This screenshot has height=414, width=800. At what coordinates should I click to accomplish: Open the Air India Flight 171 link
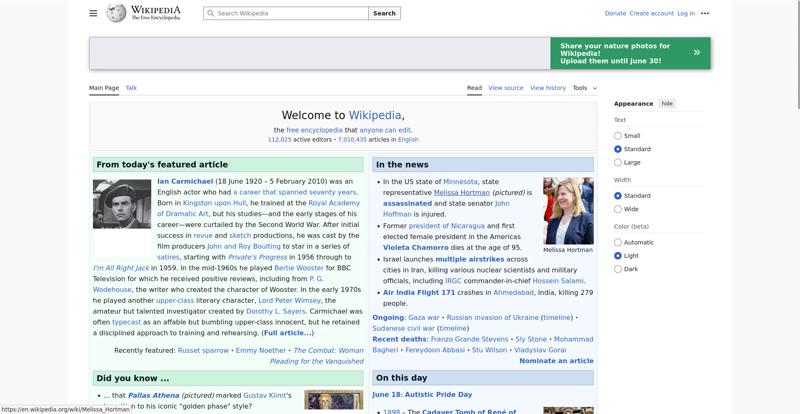point(419,293)
